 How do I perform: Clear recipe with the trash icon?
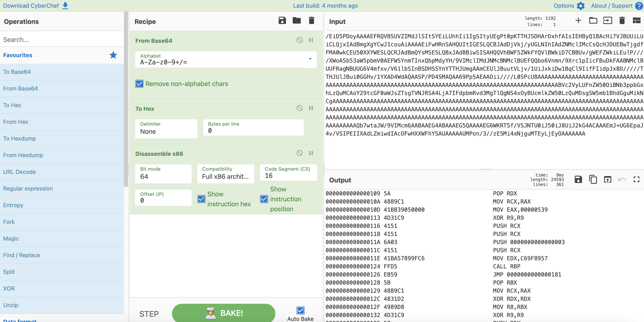pos(311,20)
